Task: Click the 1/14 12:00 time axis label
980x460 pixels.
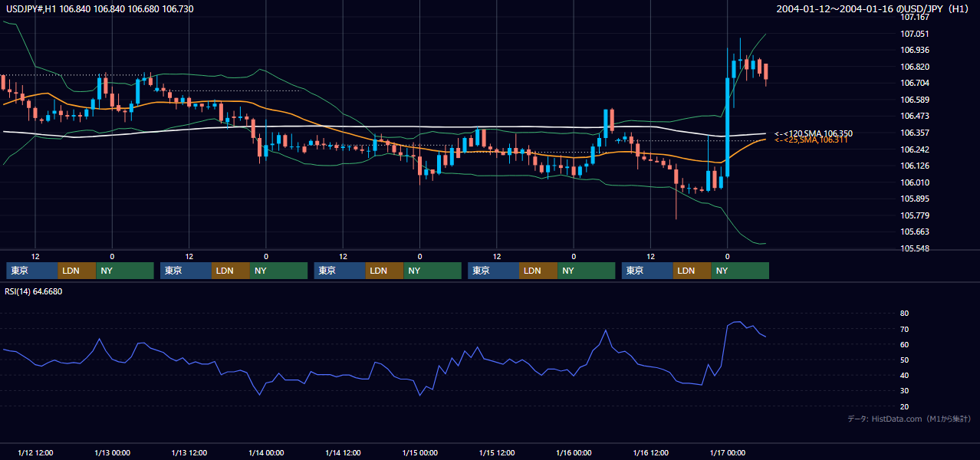Action: tap(343, 453)
